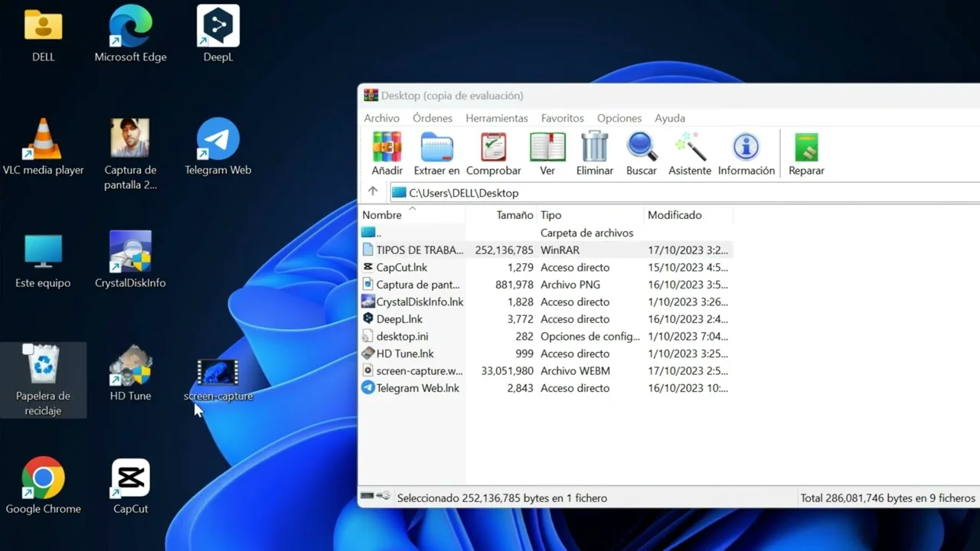Click the Comprobar toolbar icon

pos(493,153)
